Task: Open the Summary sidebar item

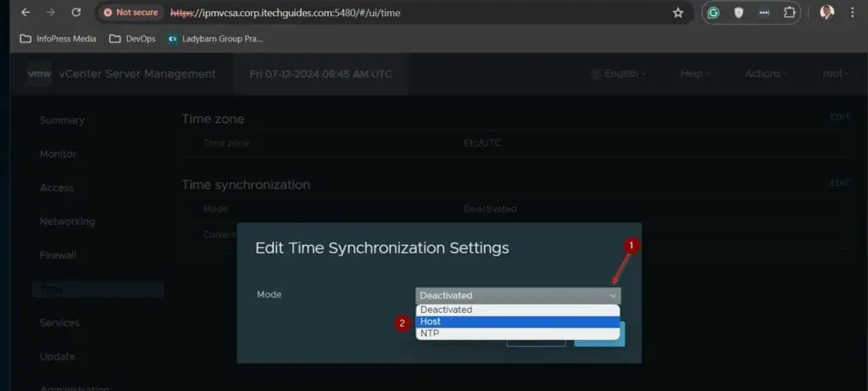Action: (62, 120)
